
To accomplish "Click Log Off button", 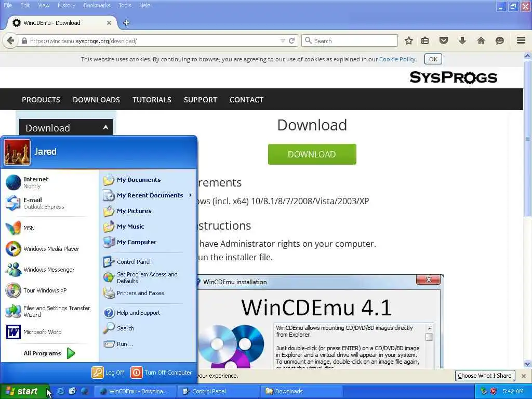I will [x=108, y=373].
